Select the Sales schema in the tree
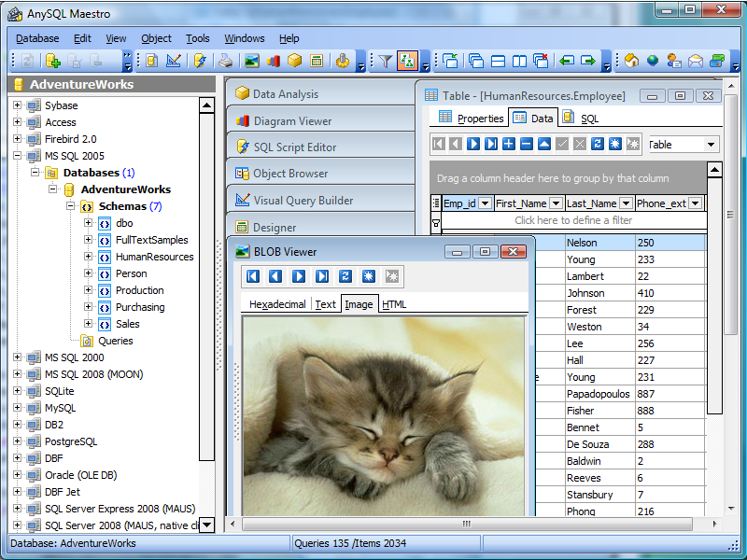 coord(127,324)
